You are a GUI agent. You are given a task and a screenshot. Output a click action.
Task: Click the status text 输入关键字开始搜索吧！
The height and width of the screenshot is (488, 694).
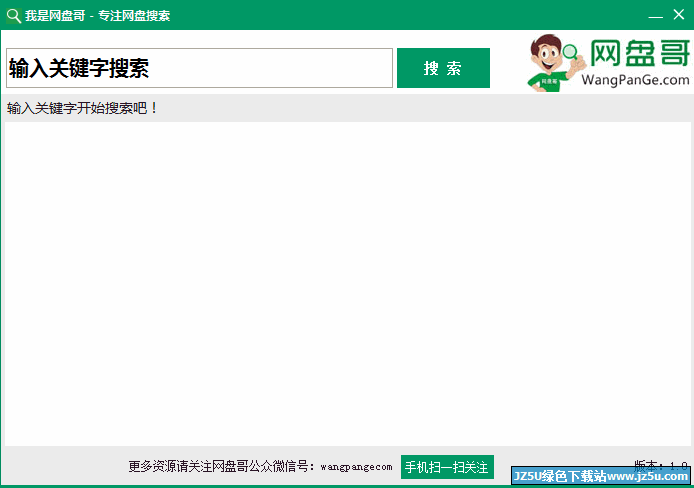(x=82, y=108)
